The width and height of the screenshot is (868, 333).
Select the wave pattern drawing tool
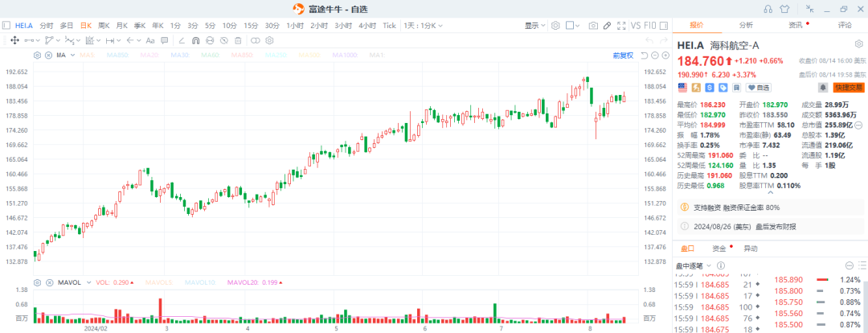[x=70, y=40]
